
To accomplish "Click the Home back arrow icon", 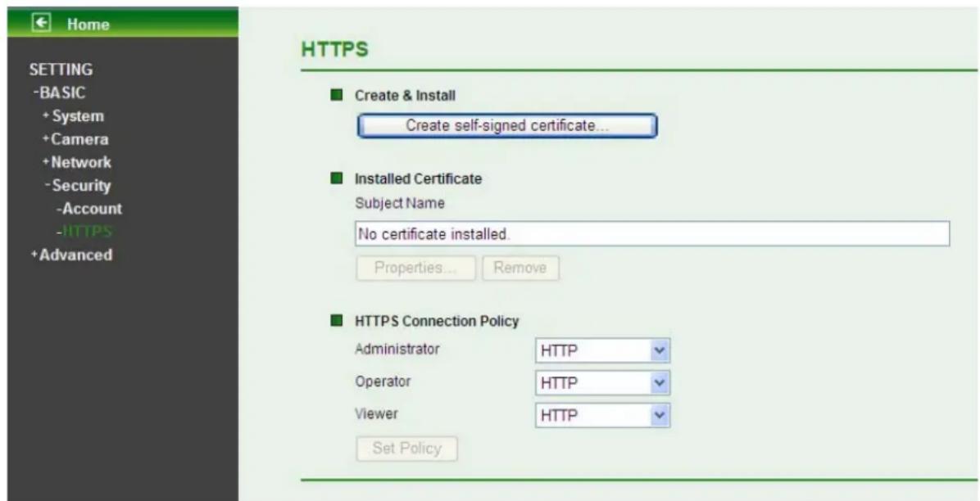I will tap(43, 24).
